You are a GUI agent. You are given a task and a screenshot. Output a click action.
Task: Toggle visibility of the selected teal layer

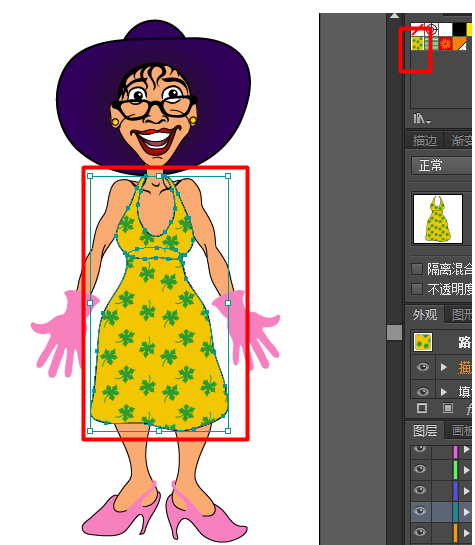[x=420, y=511]
